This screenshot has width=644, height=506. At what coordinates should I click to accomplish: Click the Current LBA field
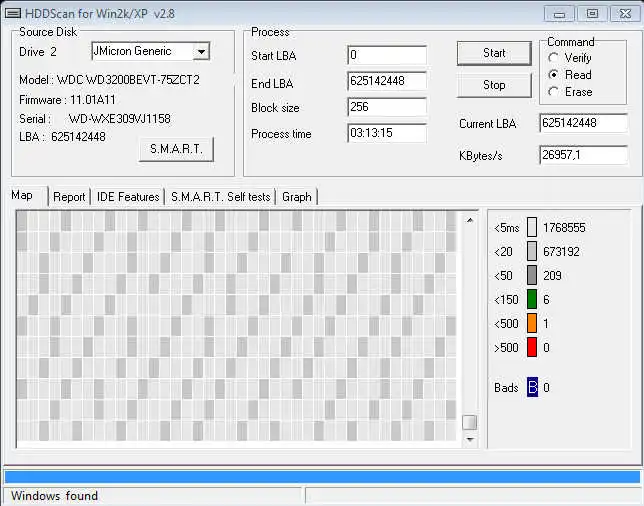tap(583, 123)
